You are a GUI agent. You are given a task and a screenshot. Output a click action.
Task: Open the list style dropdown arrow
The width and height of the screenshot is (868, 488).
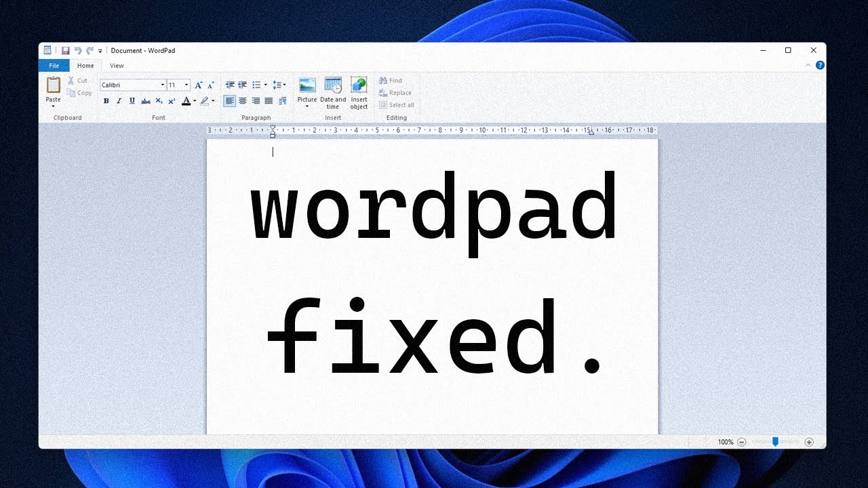click(265, 85)
